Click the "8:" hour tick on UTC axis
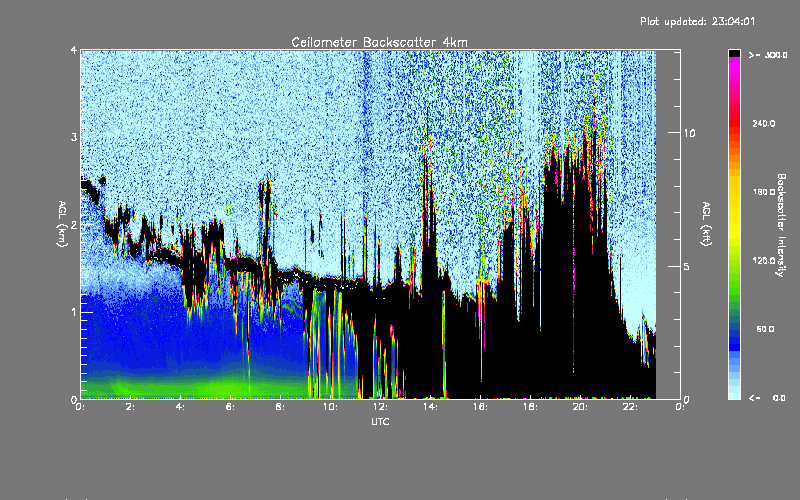 tap(280, 407)
